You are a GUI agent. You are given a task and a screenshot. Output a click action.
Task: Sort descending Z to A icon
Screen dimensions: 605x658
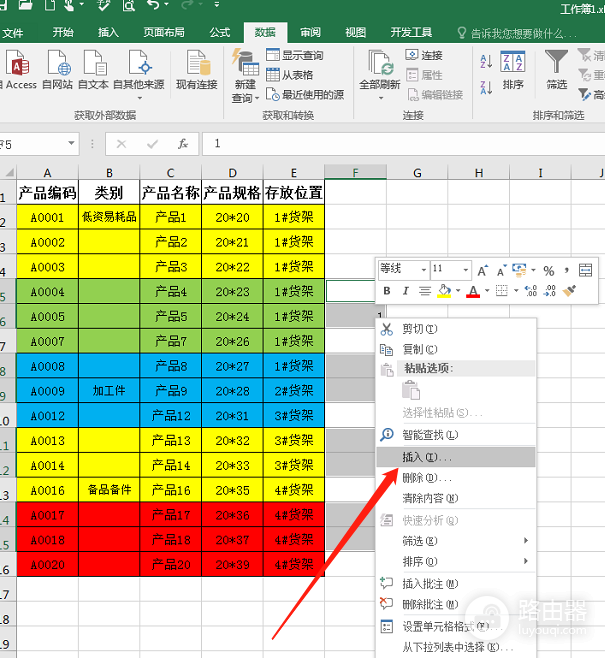[486, 87]
